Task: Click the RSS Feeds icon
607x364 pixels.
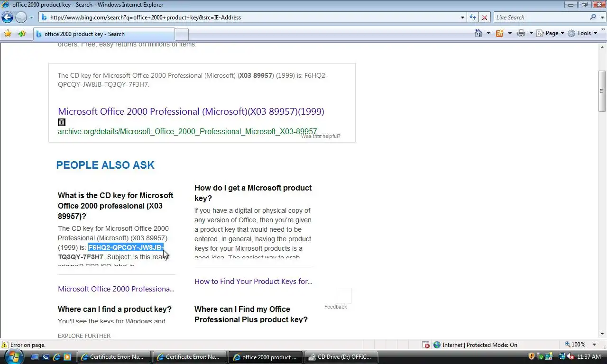Action: (x=499, y=33)
